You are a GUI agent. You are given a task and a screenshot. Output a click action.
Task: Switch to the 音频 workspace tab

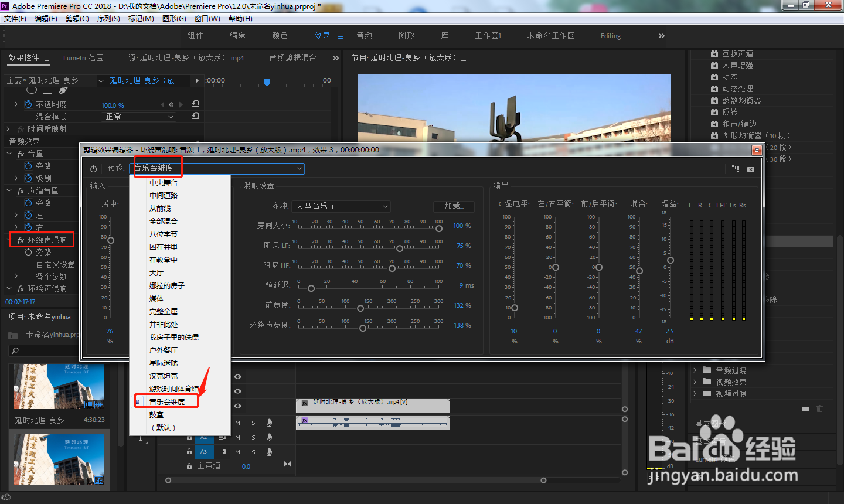click(365, 36)
